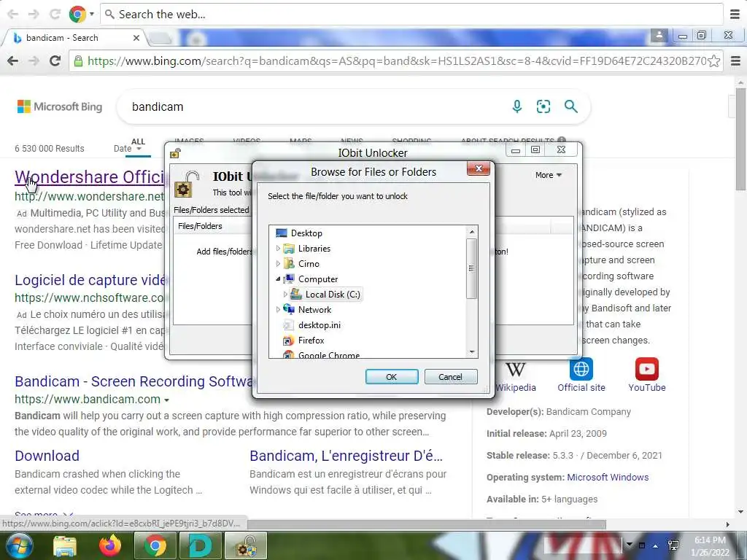Viewport: 747px width, 560px height.
Task: Select Desktop in folder tree
Action: coord(298,233)
